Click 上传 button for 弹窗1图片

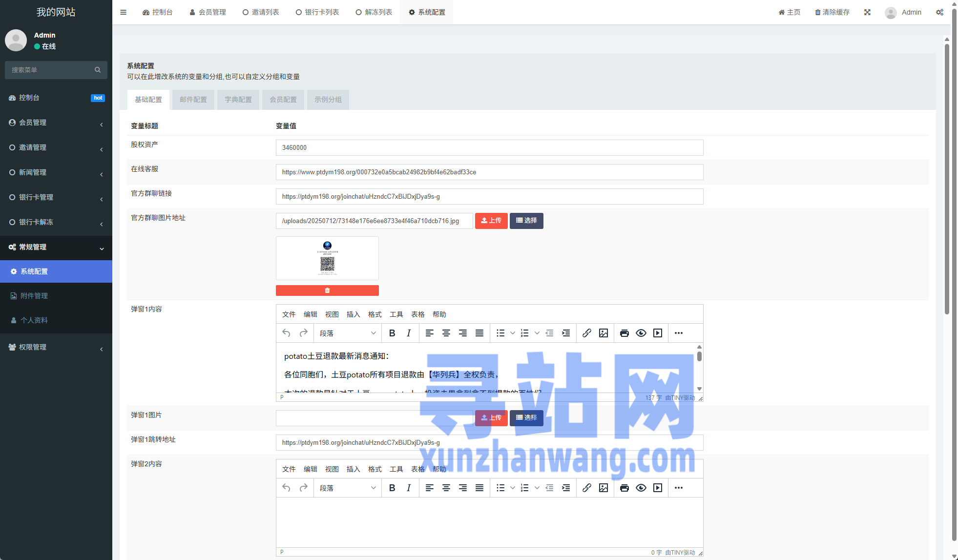click(x=491, y=418)
